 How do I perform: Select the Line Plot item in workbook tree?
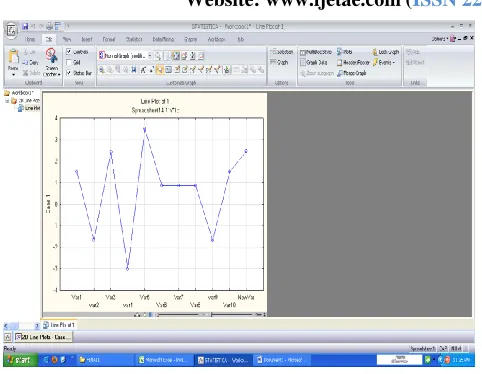tap(29, 108)
